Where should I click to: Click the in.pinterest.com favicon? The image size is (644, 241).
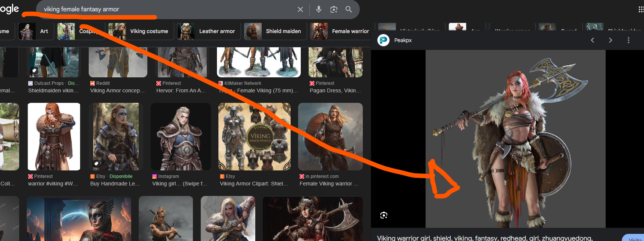pyautogui.click(x=302, y=176)
